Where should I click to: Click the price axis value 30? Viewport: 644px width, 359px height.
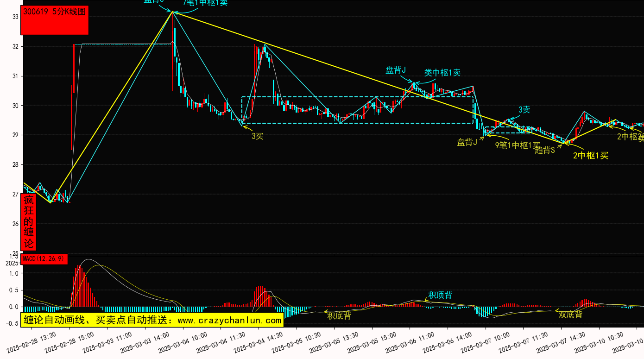click(x=15, y=106)
